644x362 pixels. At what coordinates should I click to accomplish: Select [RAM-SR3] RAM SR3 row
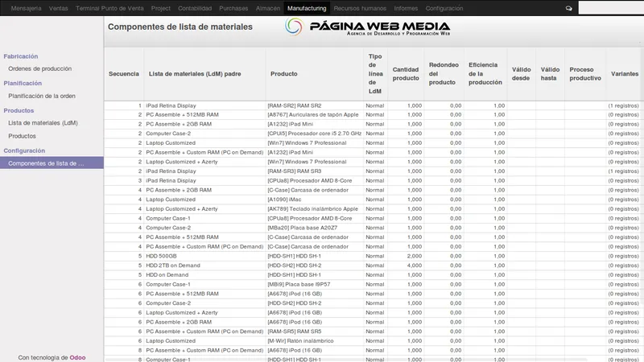[x=374, y=171]
